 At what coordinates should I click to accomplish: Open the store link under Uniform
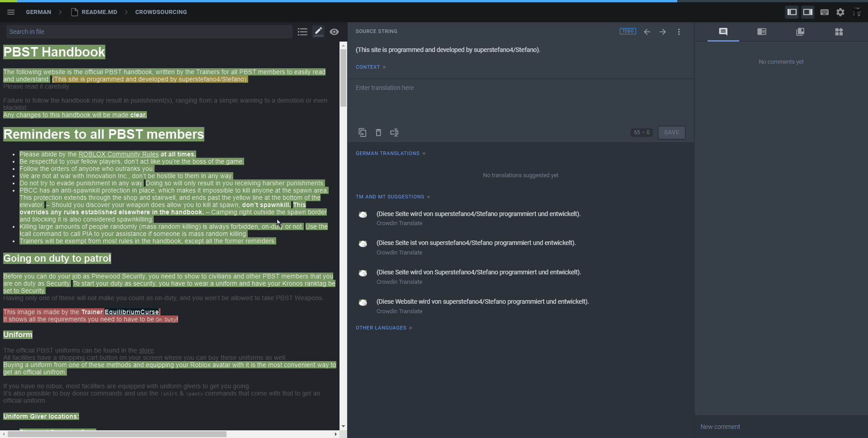pyautogui.click(x=146, y=350)
